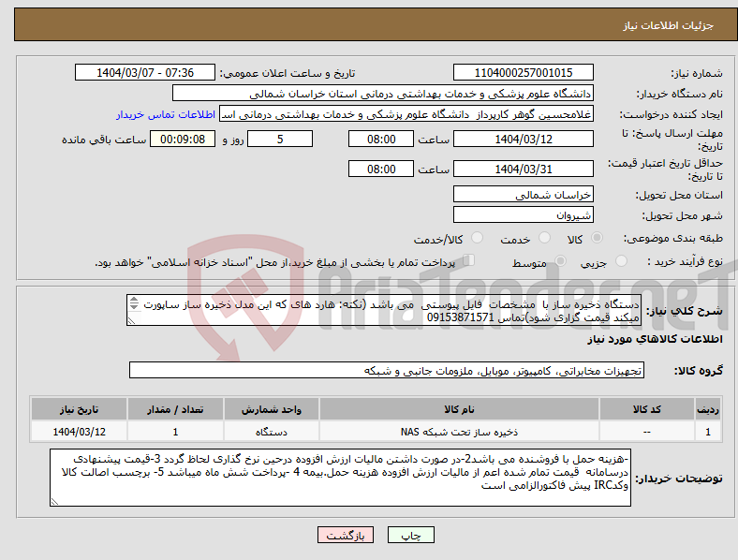
Task: Toggle the اسناد خزانه اسلامی payment checkbox
Action: (x=468, y=259)
